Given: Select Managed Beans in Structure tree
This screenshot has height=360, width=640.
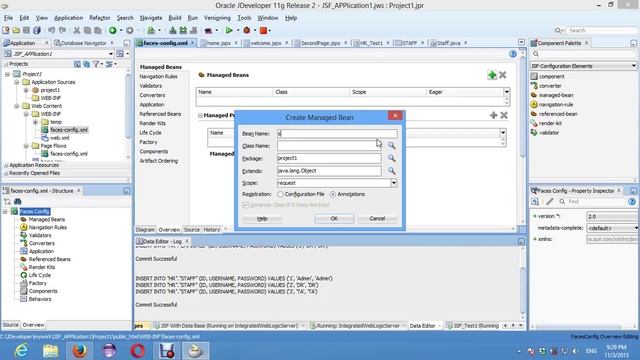Looking at the screenshot, I should [46, 220].
